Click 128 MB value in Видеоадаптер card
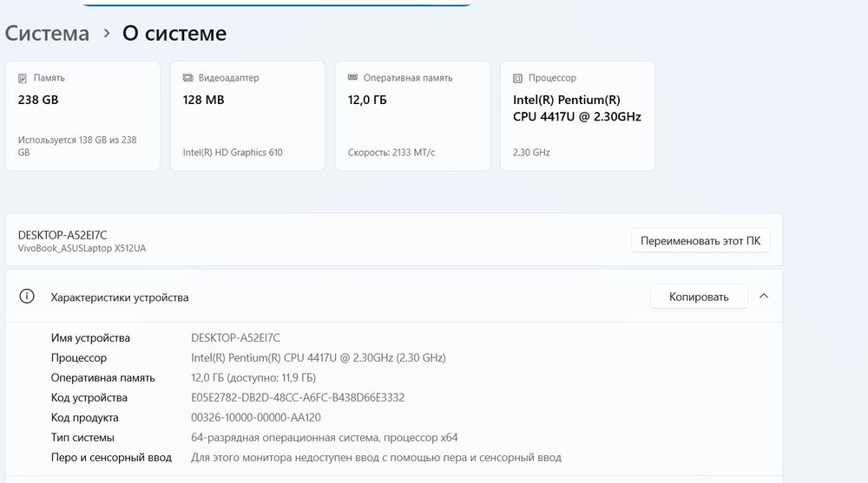868x483 pixels. (x=204, y=100)
